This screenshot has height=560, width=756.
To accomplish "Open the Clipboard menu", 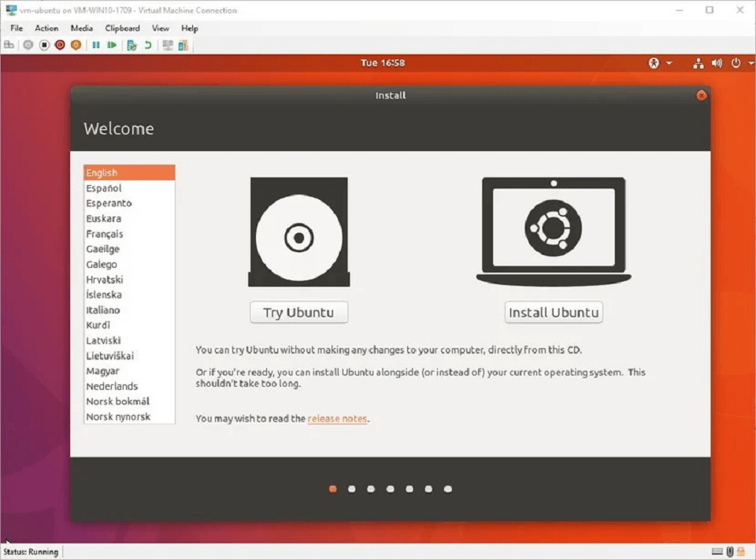I will click(x=123, y=28).
